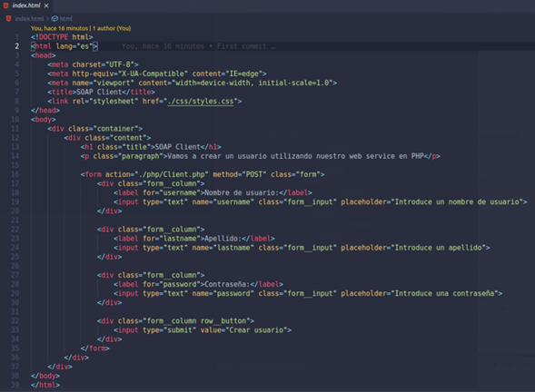Click the HTML5 file icon in the tab

tap(5, 5)
